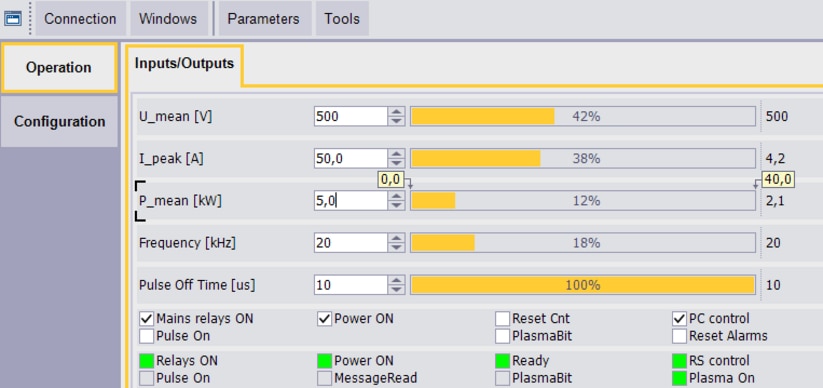The height and width of the screenshot is (388, 823).
Task: Select the Inputs/Outputs tab
Action: point(184,64)
